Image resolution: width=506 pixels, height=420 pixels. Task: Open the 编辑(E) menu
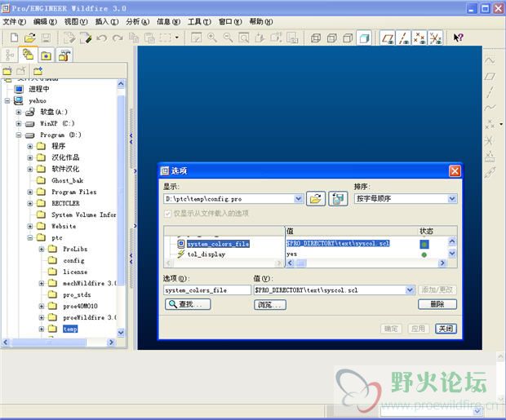click(x=45, y=22)
